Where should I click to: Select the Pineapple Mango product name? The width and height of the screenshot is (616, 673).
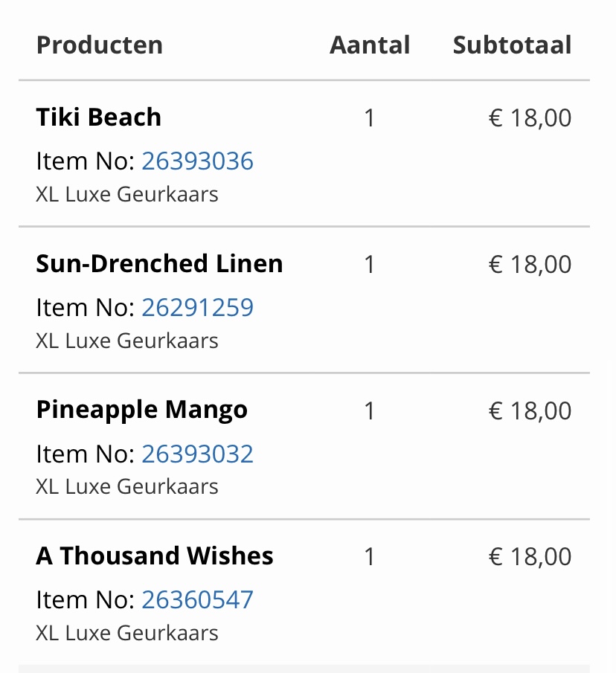tap(141, 410)
